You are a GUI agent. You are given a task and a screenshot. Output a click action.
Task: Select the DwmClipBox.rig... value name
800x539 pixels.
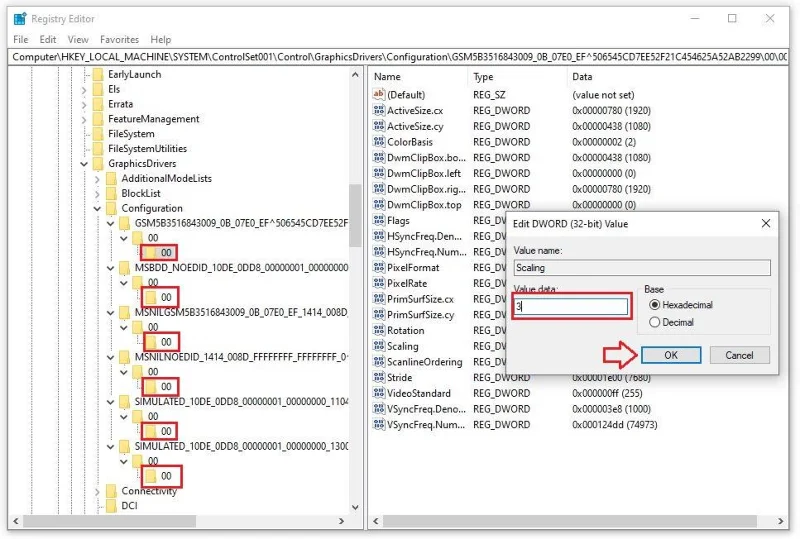point(426,189)
